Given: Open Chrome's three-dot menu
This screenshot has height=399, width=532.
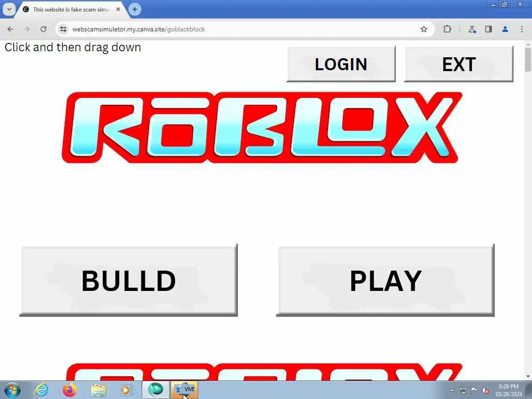Looking at the screenshot, I should tap(522, 29).
